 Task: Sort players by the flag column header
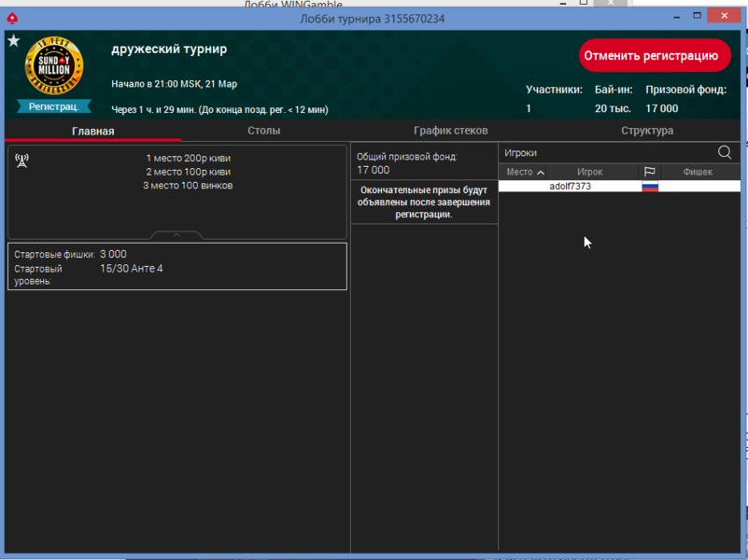tap(650, 172)
